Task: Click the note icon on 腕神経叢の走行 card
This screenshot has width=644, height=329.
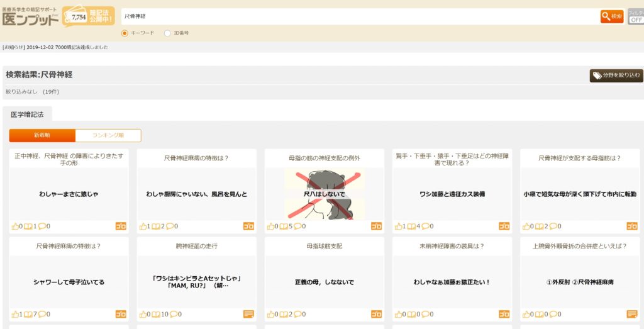Action: coord(248,314)
